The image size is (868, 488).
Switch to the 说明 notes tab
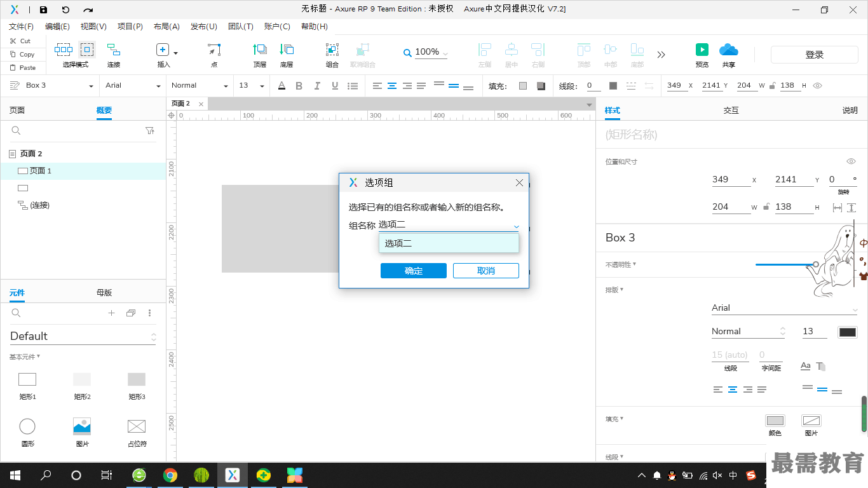click(x=850, y=110)
